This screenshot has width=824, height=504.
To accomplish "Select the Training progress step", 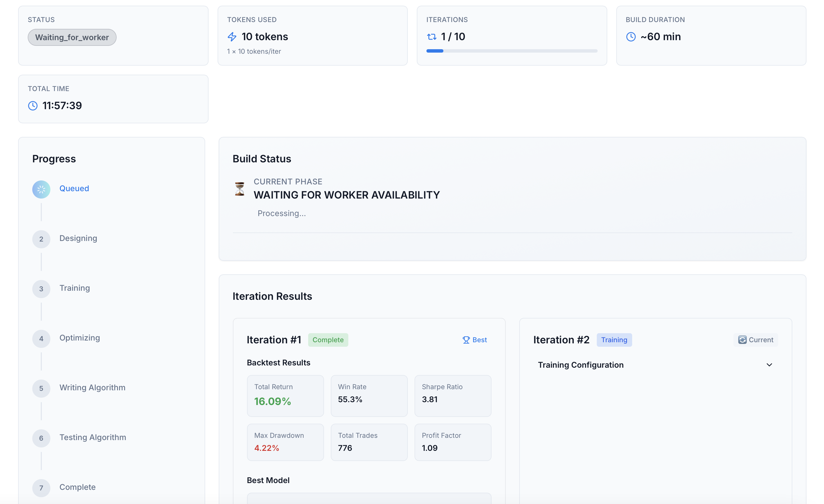I will pyautogui.click(x=75, y=288).
